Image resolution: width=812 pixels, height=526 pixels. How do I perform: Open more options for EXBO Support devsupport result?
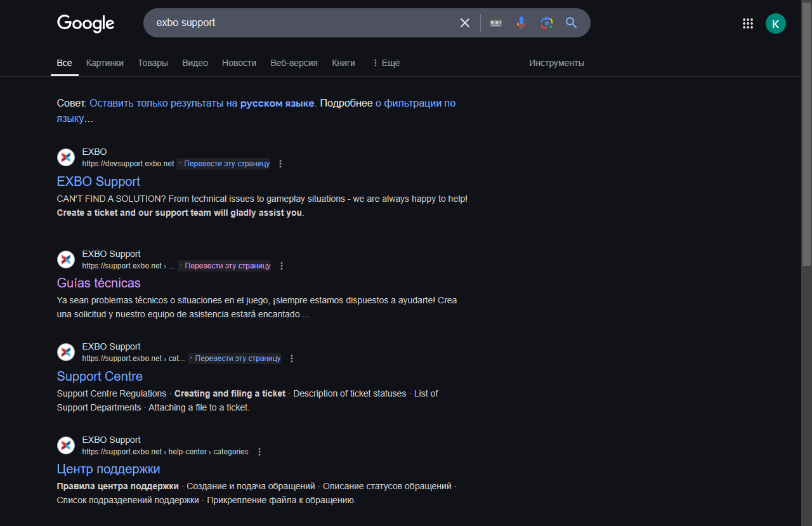pyautogui.click(x=280, y=164)
